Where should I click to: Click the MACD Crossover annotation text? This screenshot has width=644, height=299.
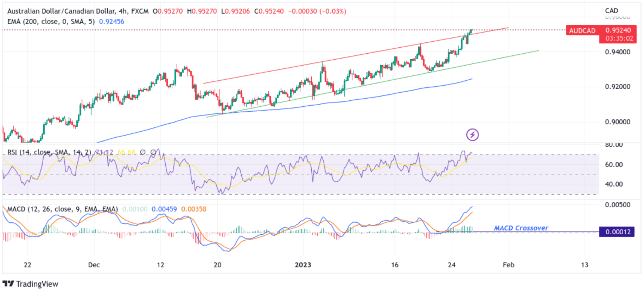tap(521, 228)
